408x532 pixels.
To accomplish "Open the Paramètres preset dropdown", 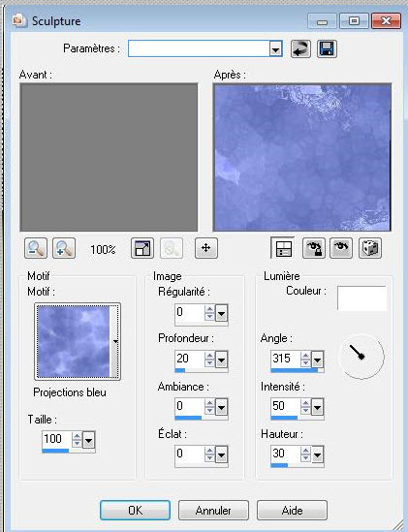I will click(276, 49).
